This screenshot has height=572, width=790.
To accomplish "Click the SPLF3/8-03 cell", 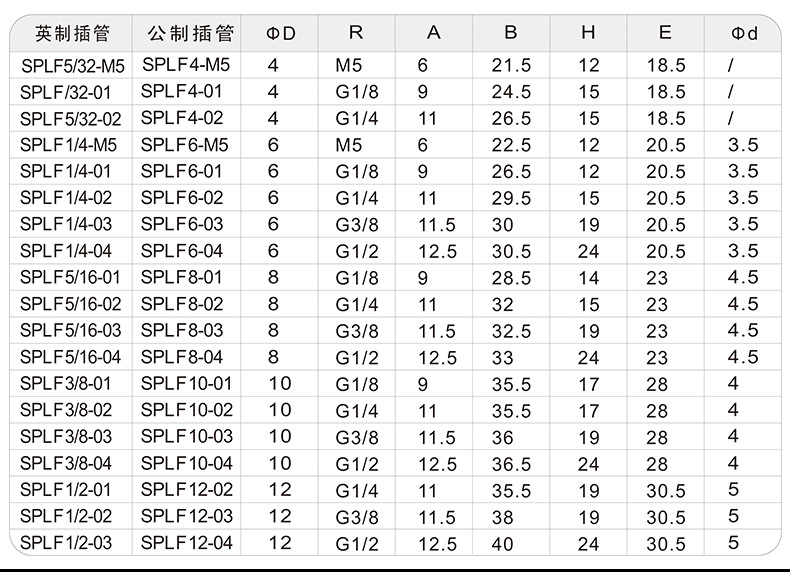I will (66, 437).
